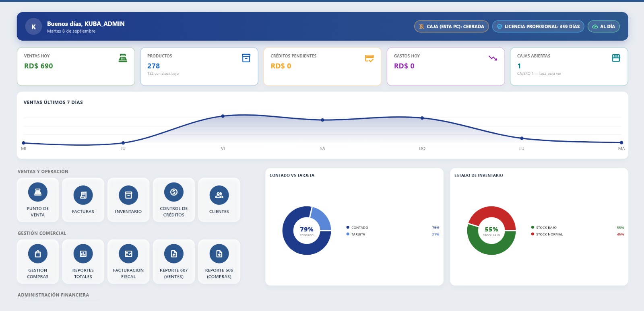Select the SÁ point on sales chart
The image size is (644, 311).
point(322,120)
